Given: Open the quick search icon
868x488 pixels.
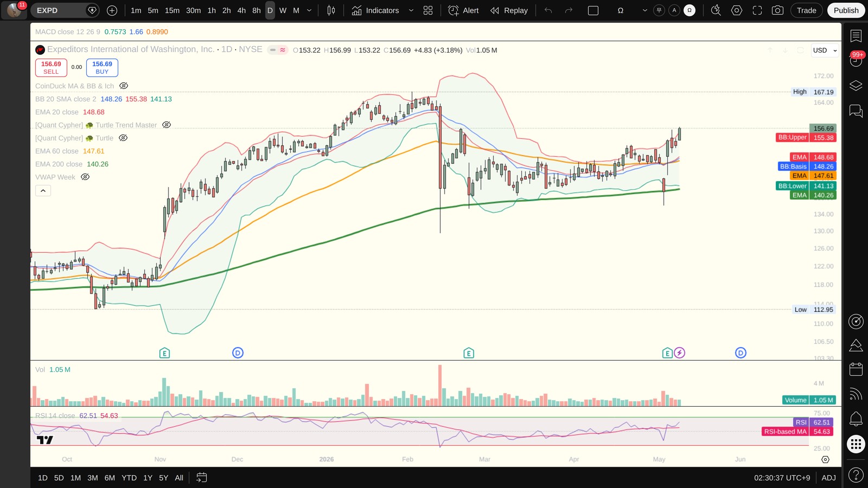Looking at the screenshot, I should 716,10.
